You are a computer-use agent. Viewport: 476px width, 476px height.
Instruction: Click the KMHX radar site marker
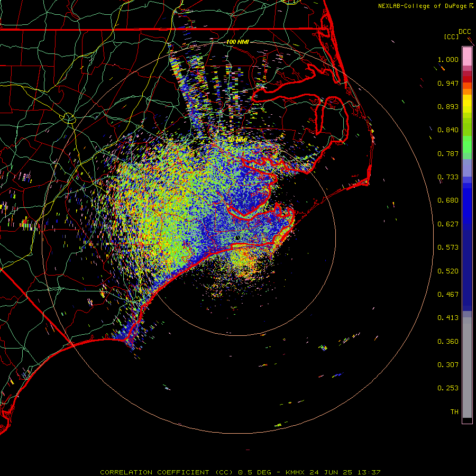[x=237, y=237]
